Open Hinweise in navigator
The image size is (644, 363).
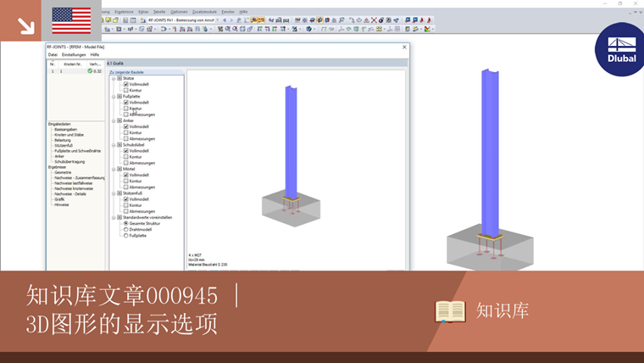[62, 204]
